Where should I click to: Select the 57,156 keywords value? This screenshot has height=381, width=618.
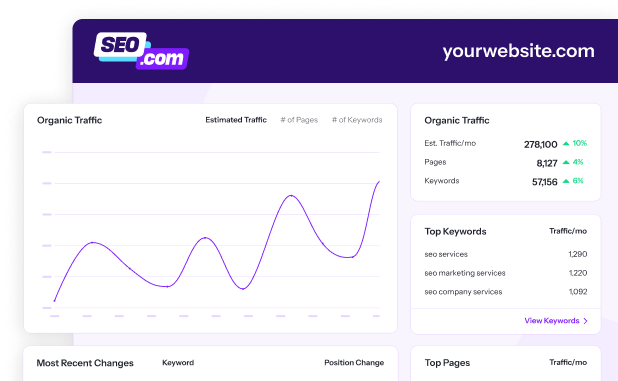point(544,182)
